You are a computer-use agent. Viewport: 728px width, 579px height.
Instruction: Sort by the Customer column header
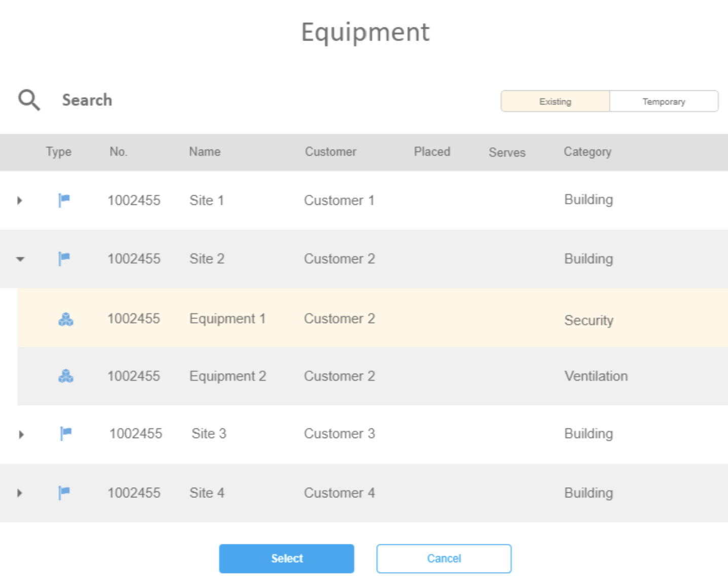[331, 152]
